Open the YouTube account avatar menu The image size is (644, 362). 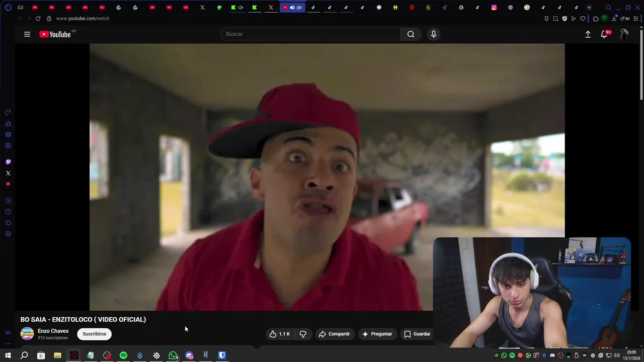624,34
